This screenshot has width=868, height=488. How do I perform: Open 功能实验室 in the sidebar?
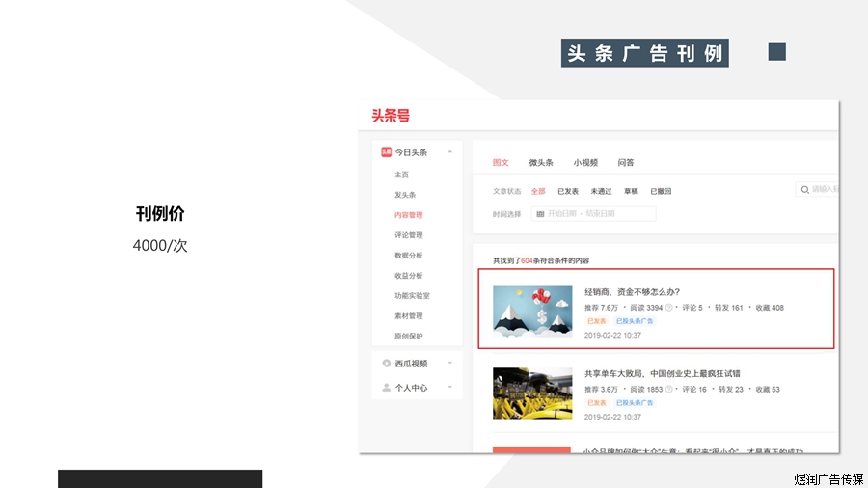[412, 296]
